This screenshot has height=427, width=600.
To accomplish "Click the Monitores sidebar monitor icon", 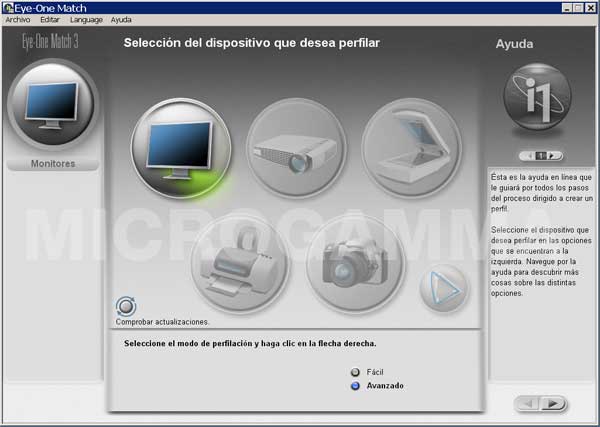I will (x=52, y=104).
